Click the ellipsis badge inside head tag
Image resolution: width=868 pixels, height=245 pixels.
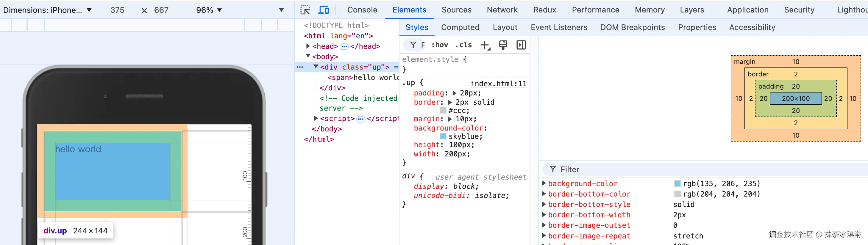(344, 46)
